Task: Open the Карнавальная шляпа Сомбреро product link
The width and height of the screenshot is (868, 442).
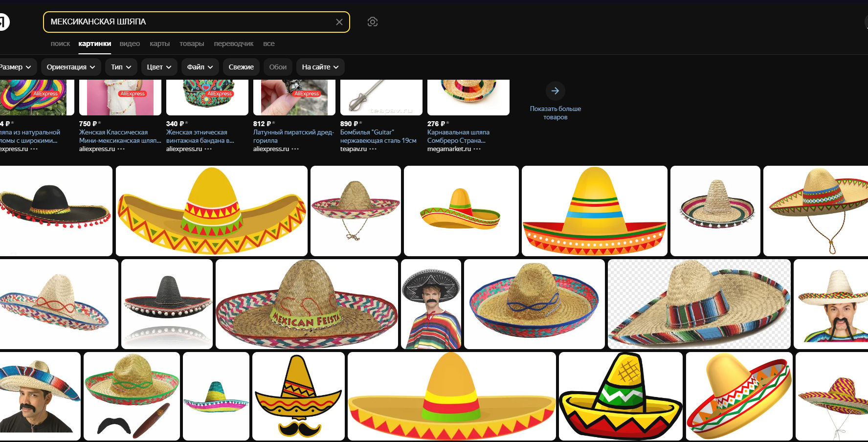Action: tap(458, 136)
